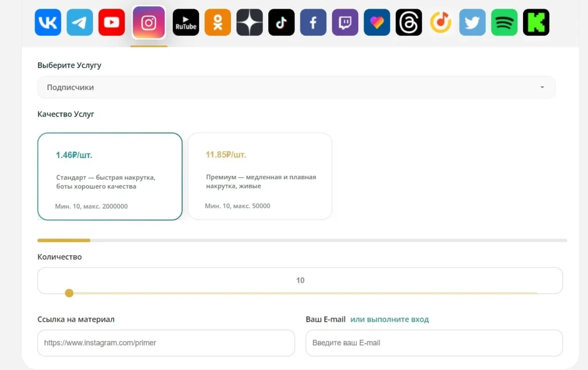Select the Facebook icon
588x370 pixels.
tap(313, 22)
